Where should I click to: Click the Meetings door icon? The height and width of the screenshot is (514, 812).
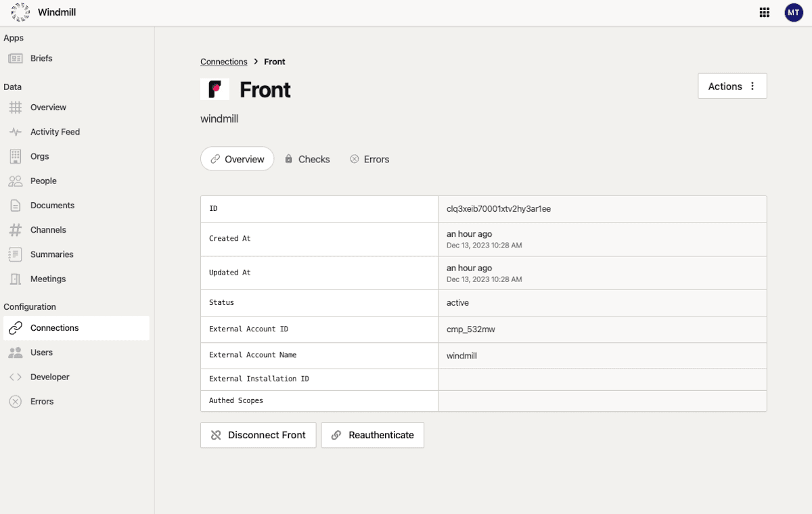(x=16, y=279)
